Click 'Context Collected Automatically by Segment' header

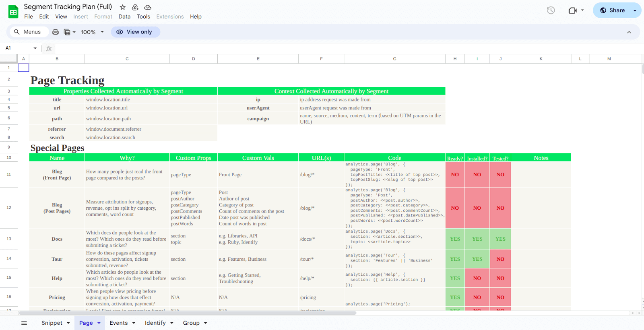click(x=332, y=91)
